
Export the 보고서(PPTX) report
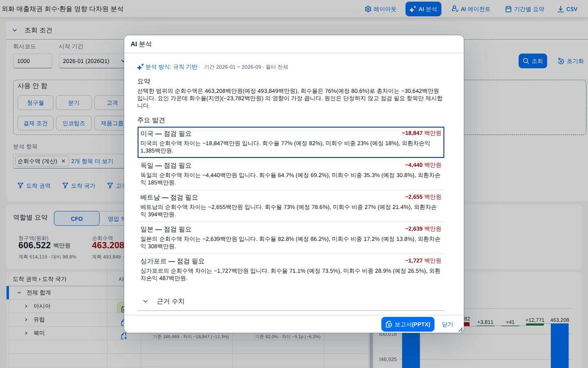[408, 324]
